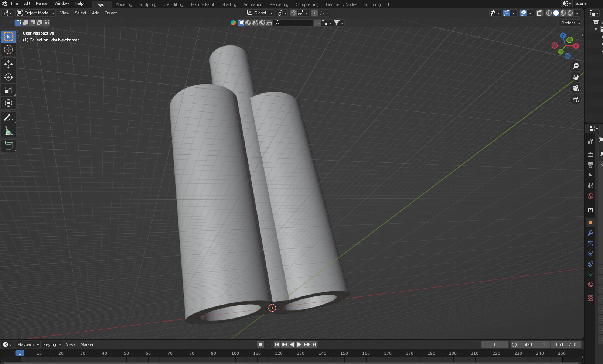
Task: Open the Tool properties tab
Action: pos(590,141)
